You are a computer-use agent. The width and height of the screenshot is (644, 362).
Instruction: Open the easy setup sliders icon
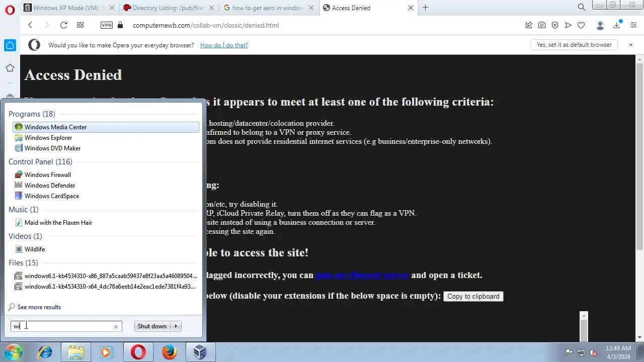pos(633,25)
